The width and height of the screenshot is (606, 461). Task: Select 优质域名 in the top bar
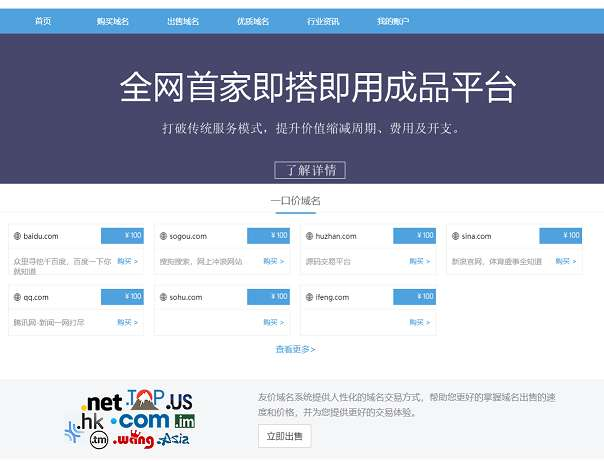253,21
